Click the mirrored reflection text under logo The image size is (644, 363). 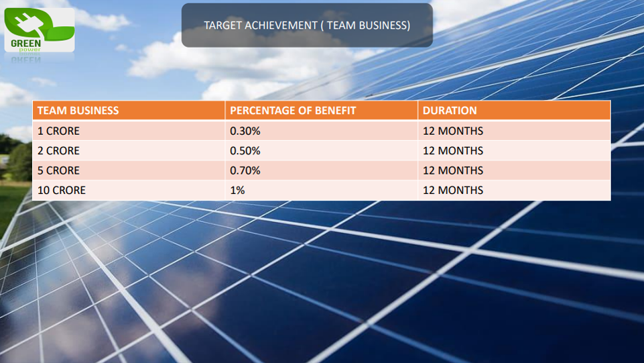click(25, 58)
